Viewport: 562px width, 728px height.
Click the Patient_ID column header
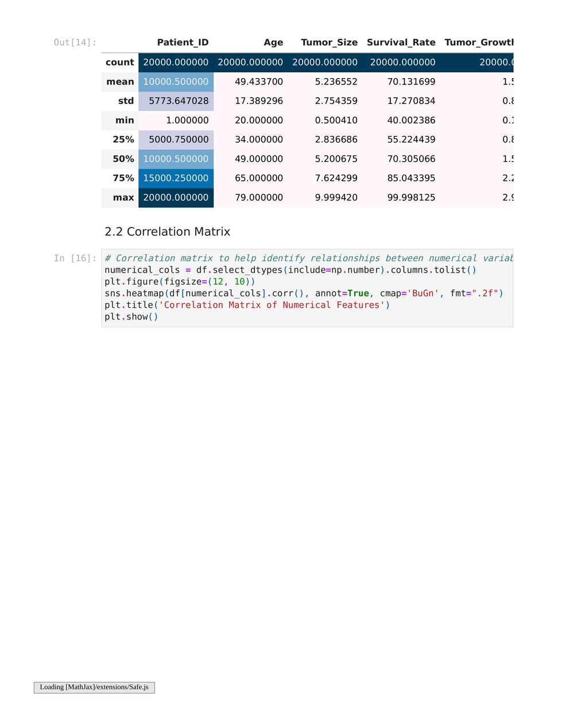click(183, 42)
